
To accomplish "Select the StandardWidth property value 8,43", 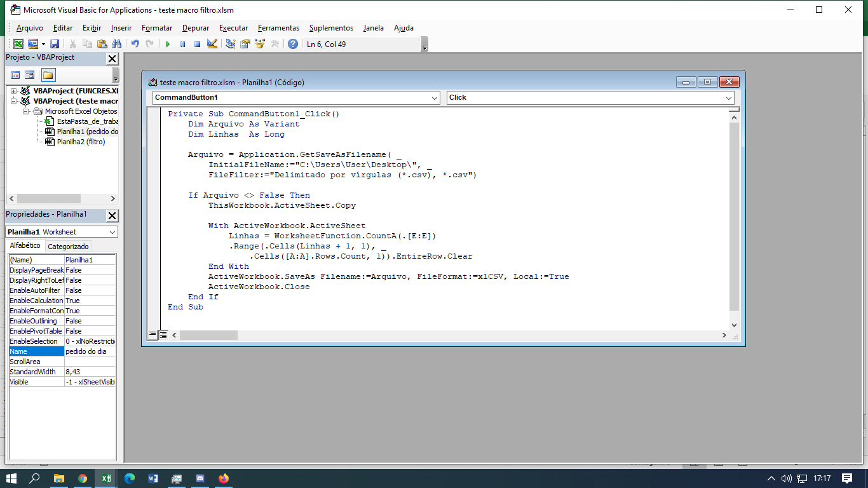I will 90,372.
